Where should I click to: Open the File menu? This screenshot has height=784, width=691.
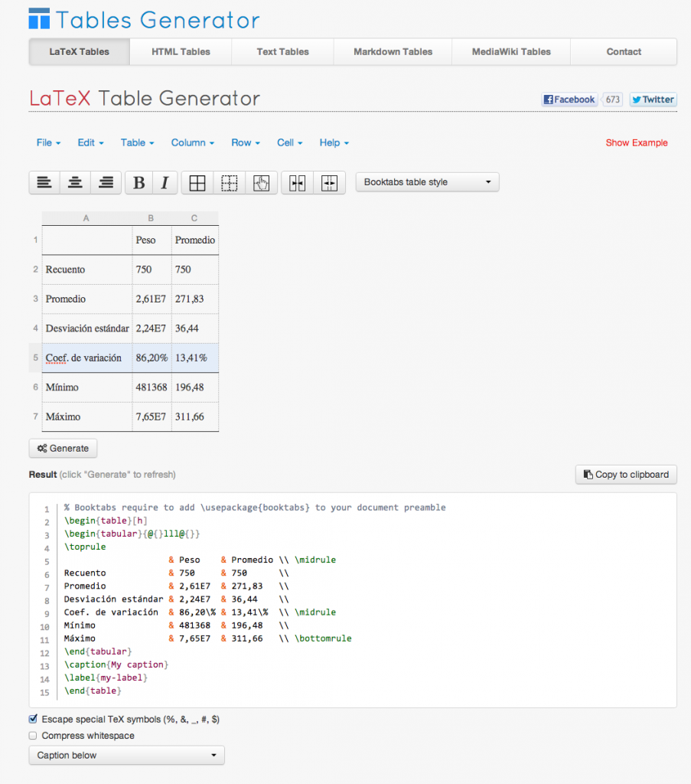(47, 142)
